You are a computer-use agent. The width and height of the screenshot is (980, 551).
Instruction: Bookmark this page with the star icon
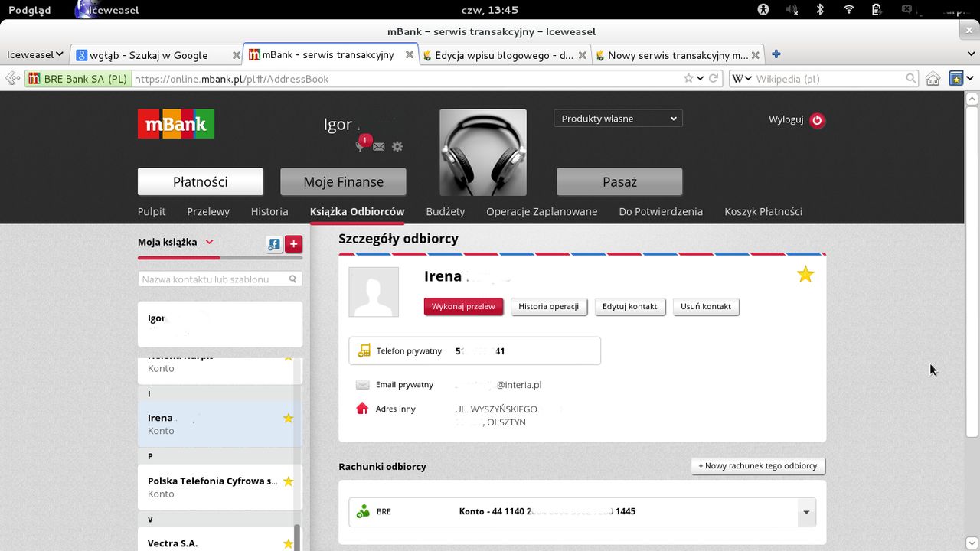(688, 79)
